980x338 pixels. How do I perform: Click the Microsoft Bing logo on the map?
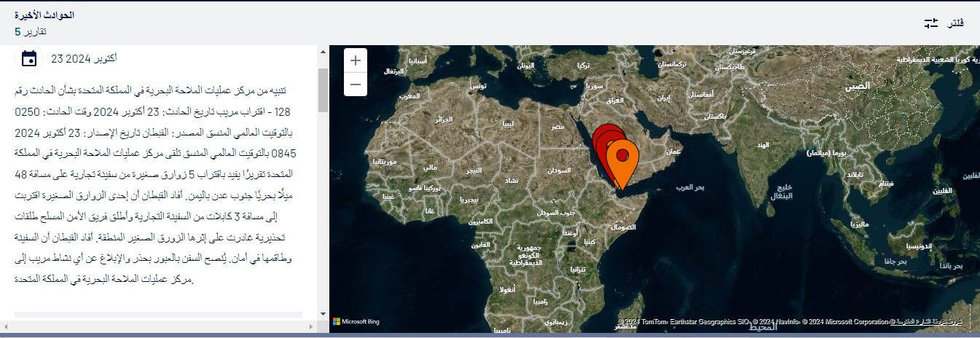point(356,321)
